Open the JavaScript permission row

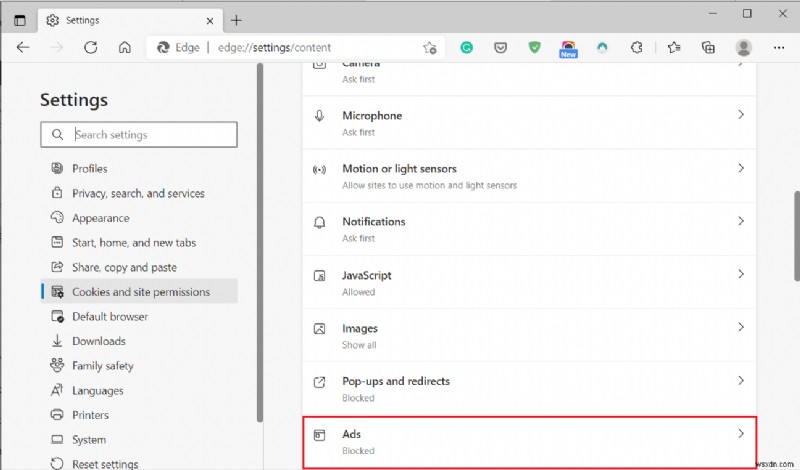529,282
